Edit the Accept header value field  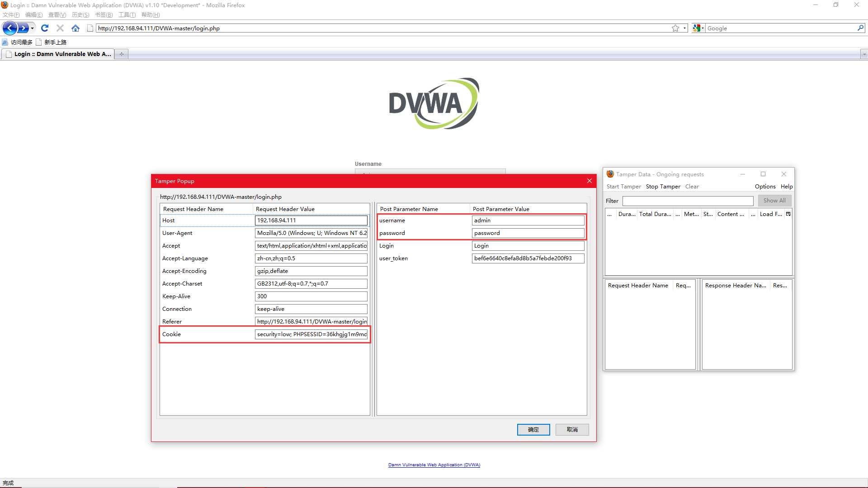pos(311,246)
